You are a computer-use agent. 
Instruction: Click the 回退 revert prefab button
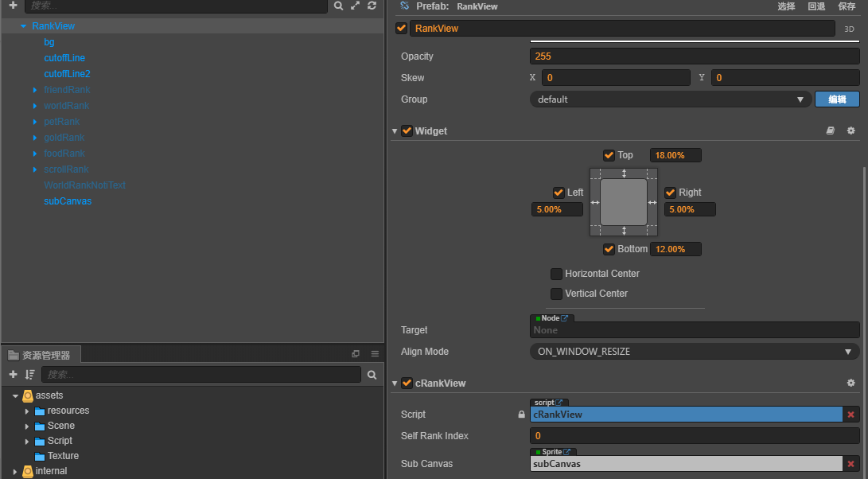pos(816,6)
